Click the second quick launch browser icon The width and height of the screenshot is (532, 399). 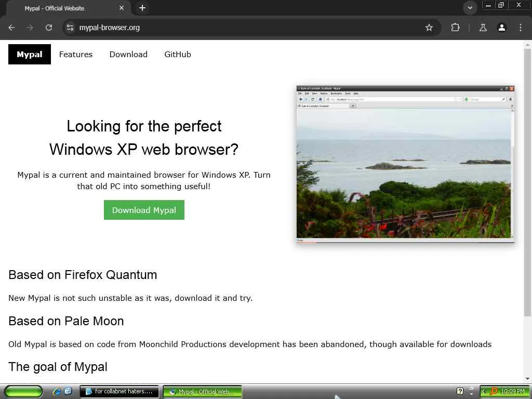pos(68,391)
